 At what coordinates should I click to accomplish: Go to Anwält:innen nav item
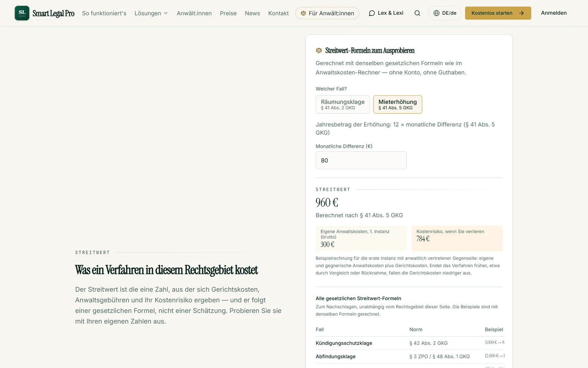[194, 13]
